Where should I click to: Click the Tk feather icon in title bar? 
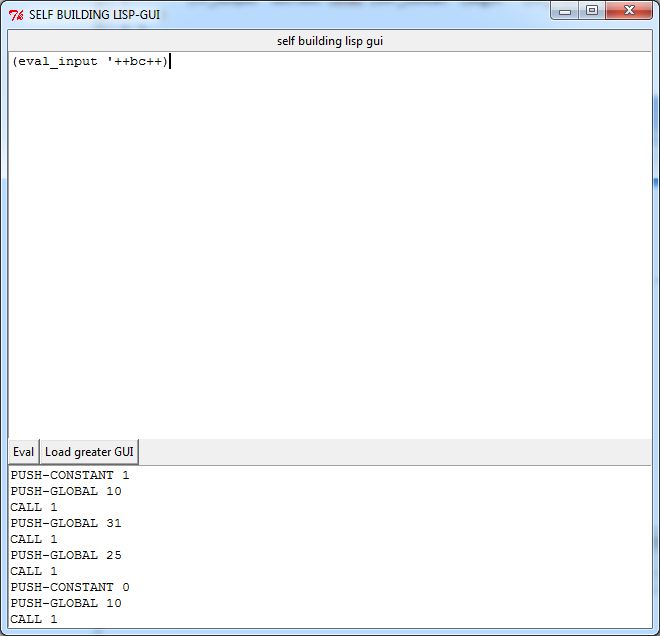[16, 15]
